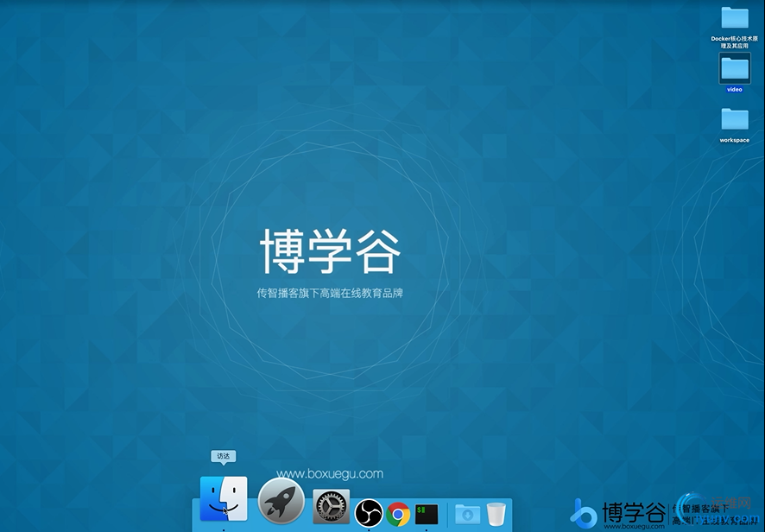Open OBS Studio from the dock
The image size is (765, 532).
click(369, 513)
